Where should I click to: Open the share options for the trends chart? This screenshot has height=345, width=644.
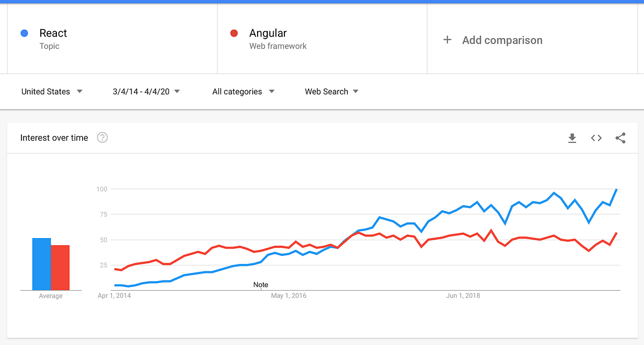tap(620, 138)
